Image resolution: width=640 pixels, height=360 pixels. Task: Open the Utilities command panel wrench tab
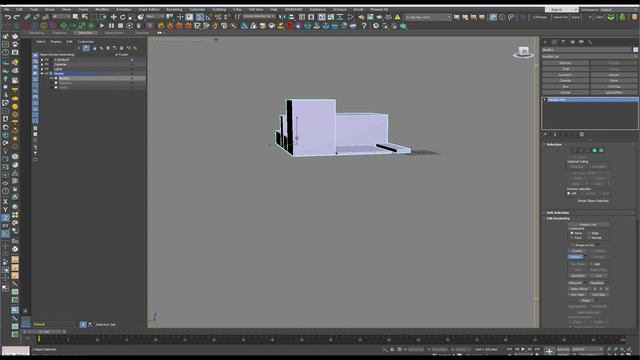[590, 42]
